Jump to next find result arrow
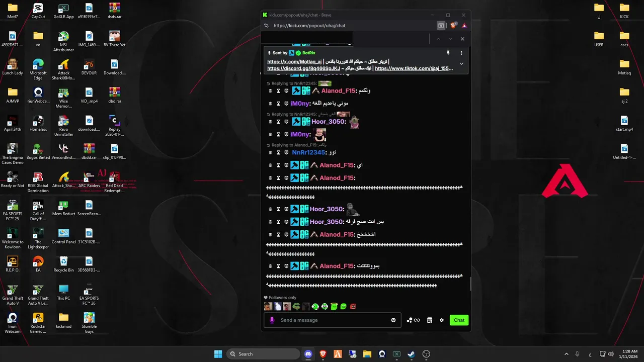The image size is (644, 362). (x=450, y=39)
